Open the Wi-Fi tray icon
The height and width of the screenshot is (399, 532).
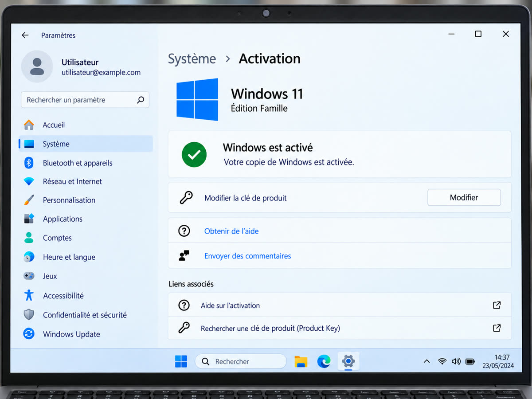(x=442, y=361)
